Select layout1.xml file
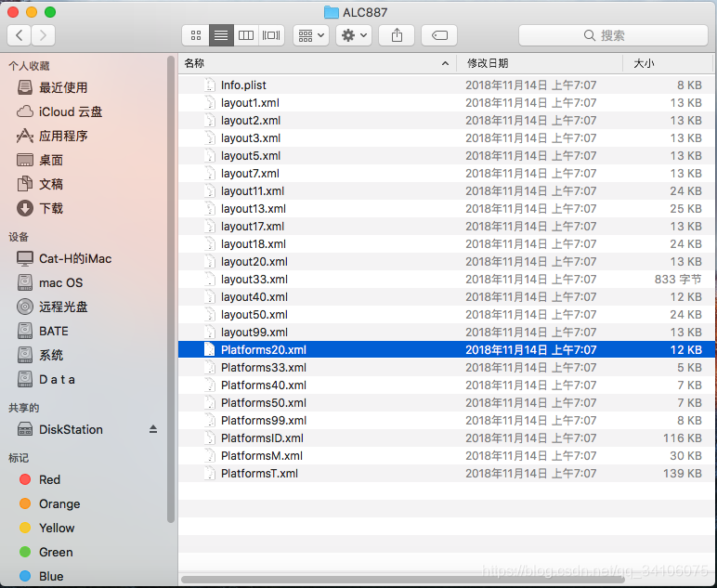This screenshot has height=588, width=717. 446,103
